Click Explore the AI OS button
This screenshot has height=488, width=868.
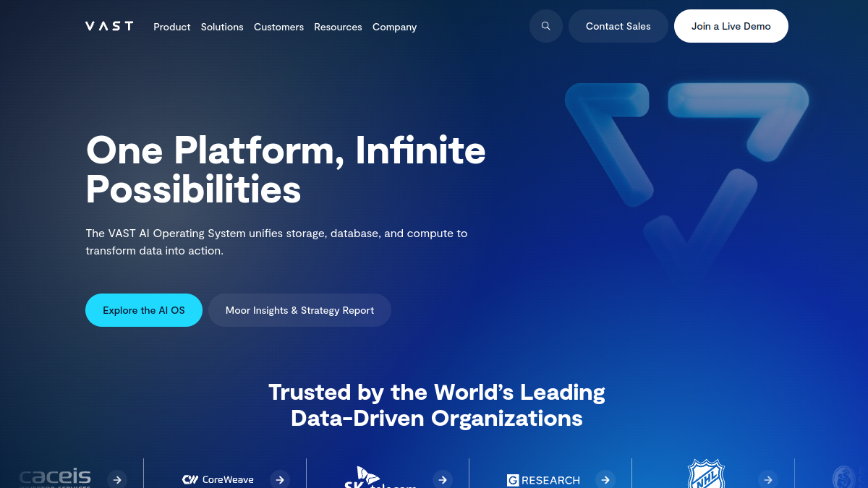[144, 310]
